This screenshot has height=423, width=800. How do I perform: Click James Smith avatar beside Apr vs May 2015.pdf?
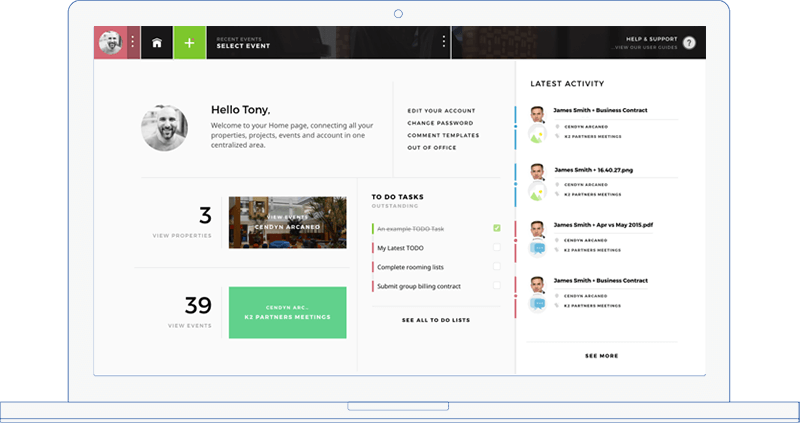pyautogui.click(x=537, y=229)
